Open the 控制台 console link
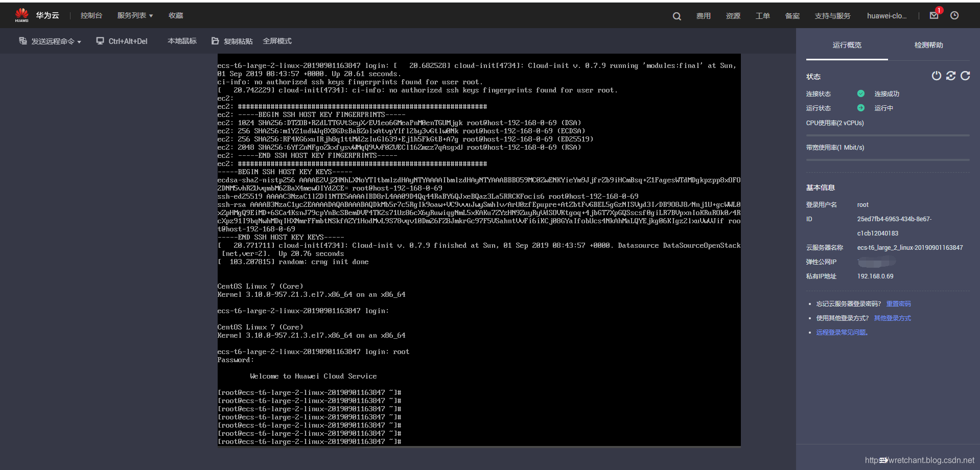 pyautogui.click(x=91, y=16)
